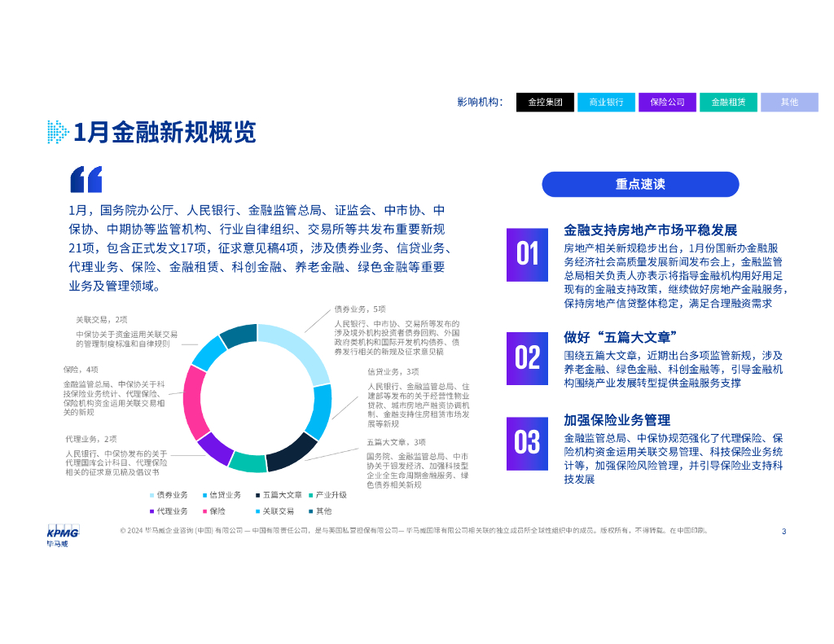The height and width of the screenshot is (644, 834).
Task: Click the 保险 legend swatch
Action: pos(204,511)
